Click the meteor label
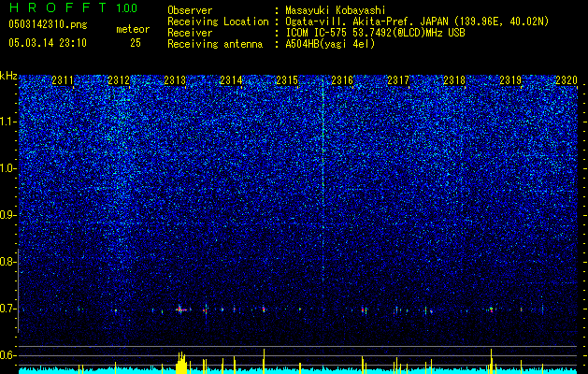This screenshot has height=374, width=588. tap(133, 29)
